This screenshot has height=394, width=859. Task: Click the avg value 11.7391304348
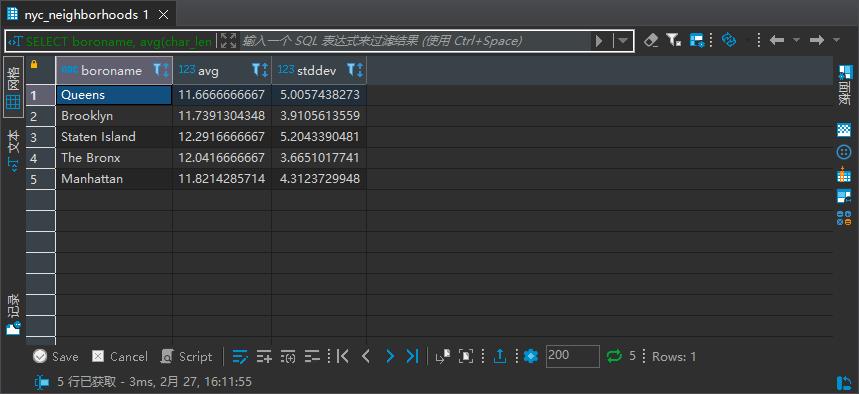(222, 116)
